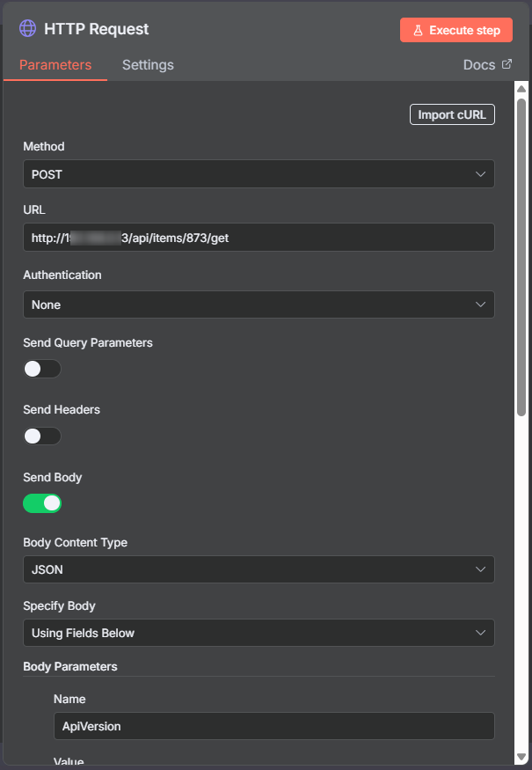Expand the Authentication dropdown
The image size is (532, 770).
[258, 304]
